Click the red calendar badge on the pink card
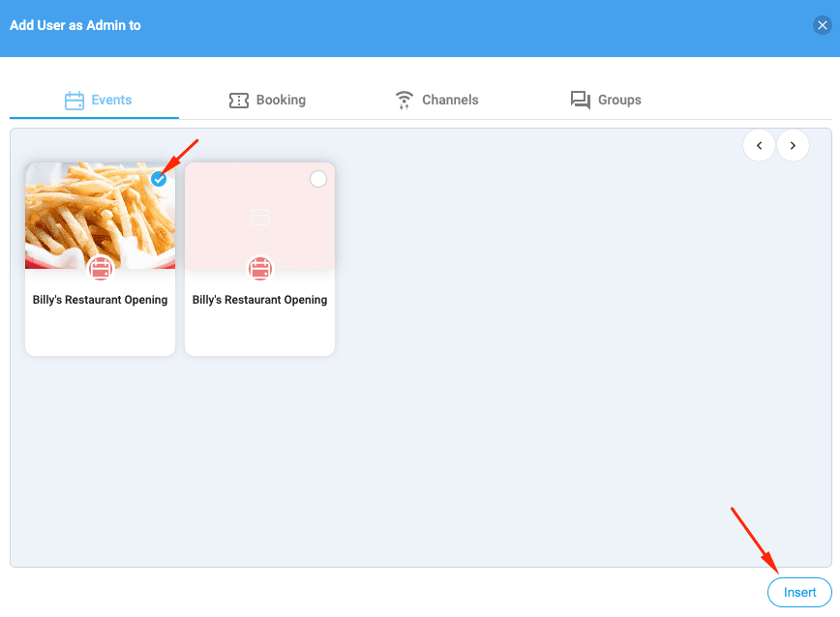Screen dimensions: 840x617 (259, 269)
